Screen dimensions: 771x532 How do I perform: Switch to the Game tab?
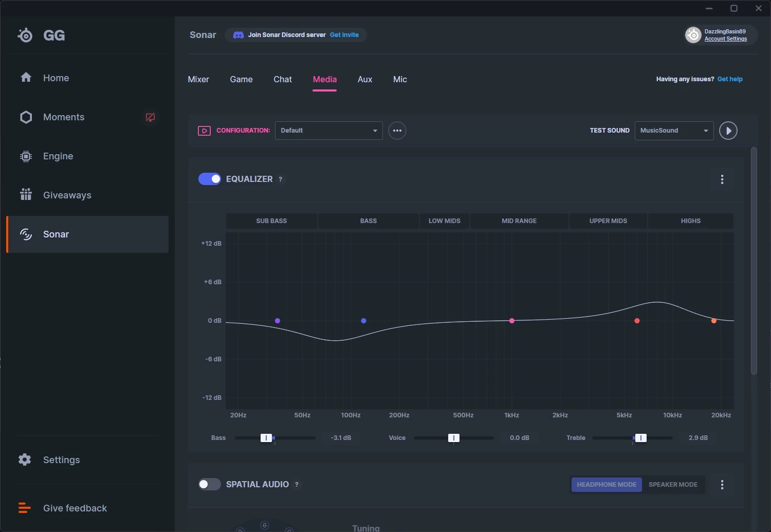pos(241,79)
